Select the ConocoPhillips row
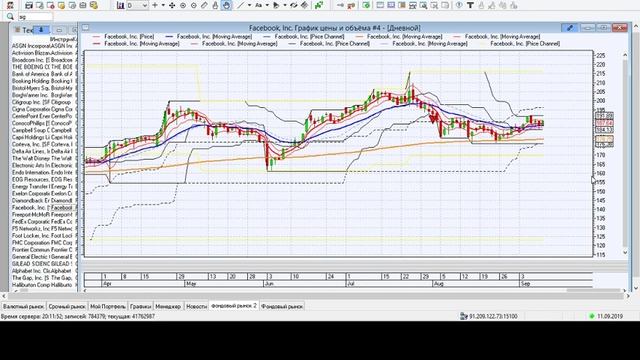The width and height of the screenshot is (640, 360). pos(44,123)
